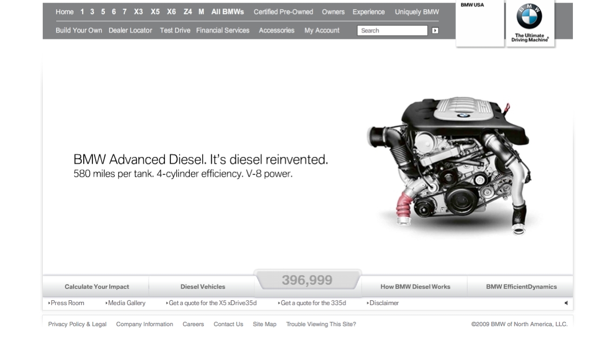Click the 396,999 counter display
Screen dimensions: 614x364
308,280
